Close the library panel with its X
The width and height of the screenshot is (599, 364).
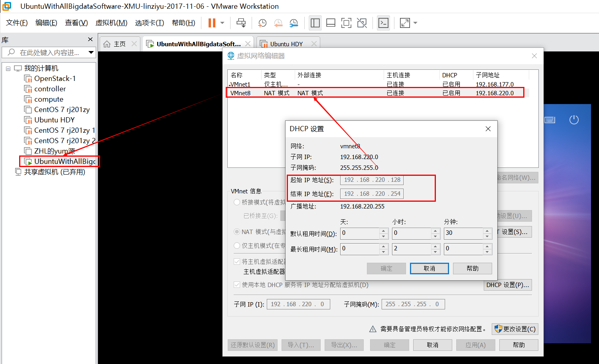tap(90, 39)
